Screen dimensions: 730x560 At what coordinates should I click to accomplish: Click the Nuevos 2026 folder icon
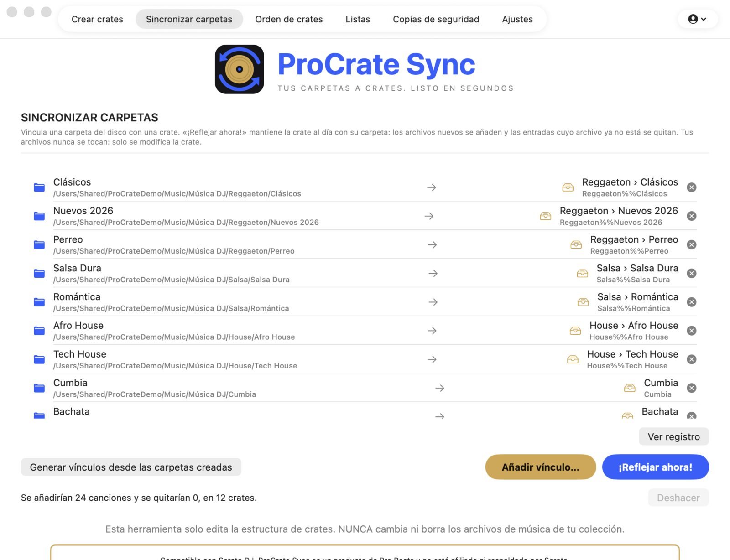(x=39, y=216)
